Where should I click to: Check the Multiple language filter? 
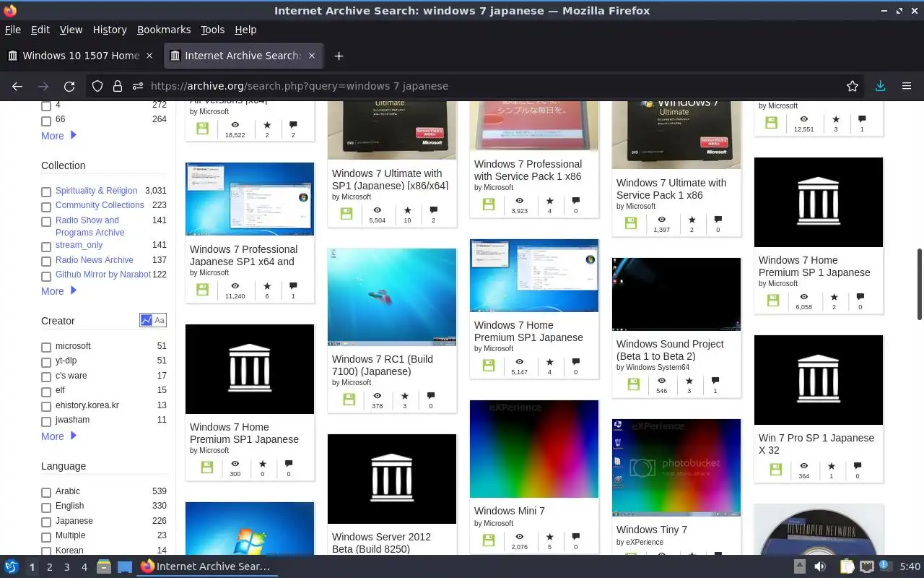[x=46, y=537]
